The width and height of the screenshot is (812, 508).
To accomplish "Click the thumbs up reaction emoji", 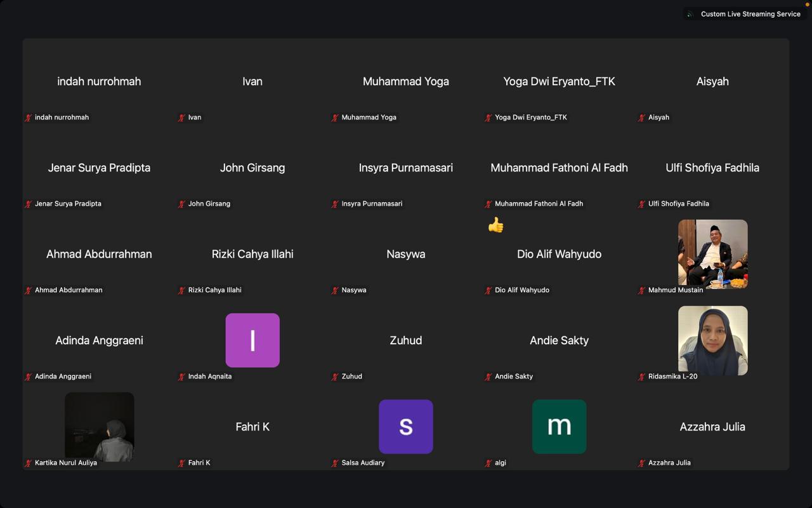I will (x=495, y=225).
